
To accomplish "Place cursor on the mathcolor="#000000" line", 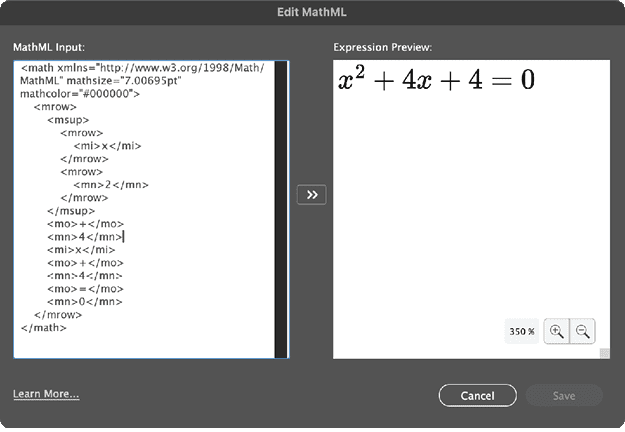I will pos(80,93).
